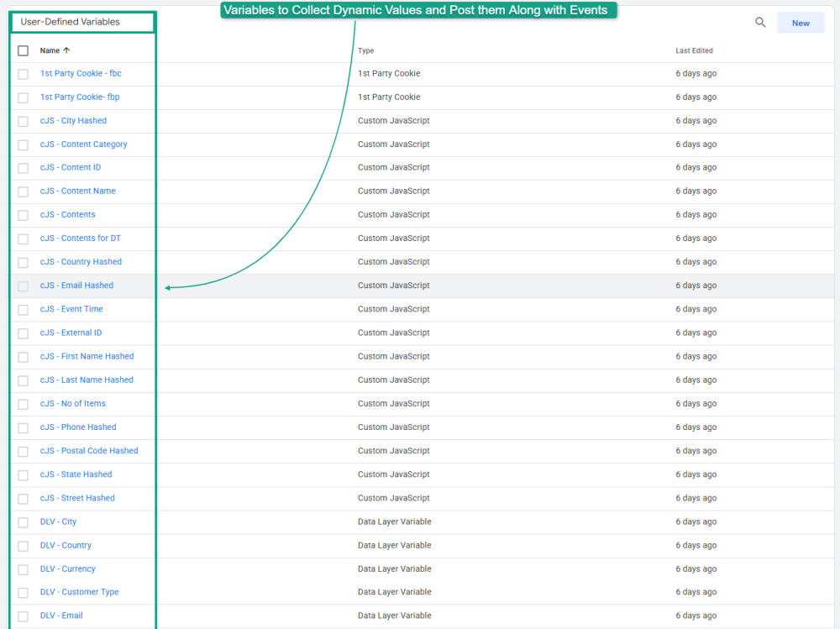Open the cJS - Contents for DT variable
The width and height of the screenshot is (840, 629).
click(x=81, y=238)
